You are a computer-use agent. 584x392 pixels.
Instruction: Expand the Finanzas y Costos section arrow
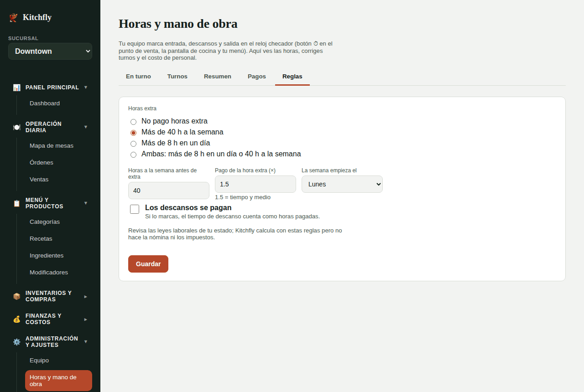tap(86, 319)
